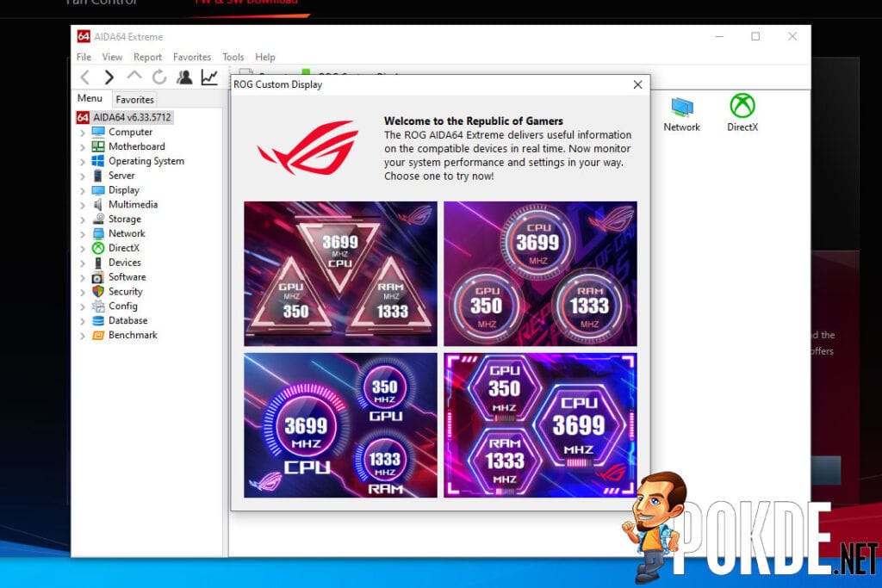882x588 pixels.
Task: Expand the Benchmark tree node
Action: 83,336
